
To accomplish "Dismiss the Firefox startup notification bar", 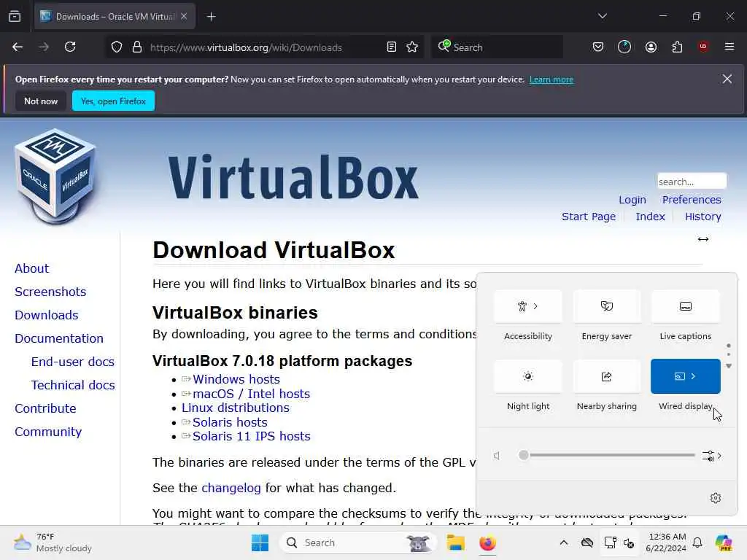I will [x=727, y=79].
